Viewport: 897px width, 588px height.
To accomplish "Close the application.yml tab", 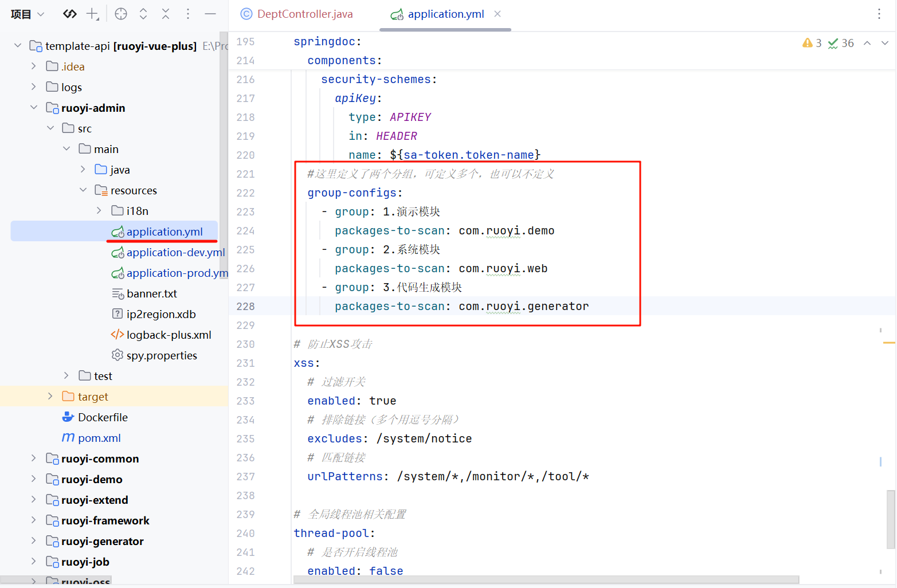I will click(x=498, y=14).
